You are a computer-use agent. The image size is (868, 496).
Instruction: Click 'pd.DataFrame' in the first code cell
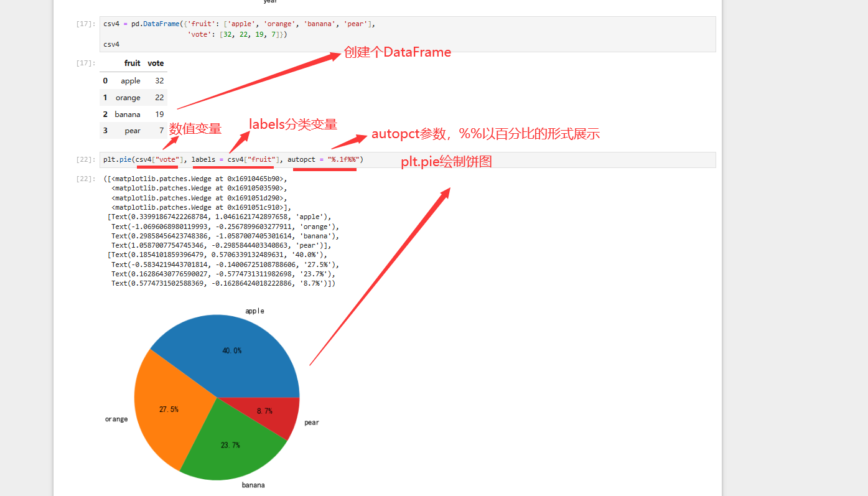155,24
